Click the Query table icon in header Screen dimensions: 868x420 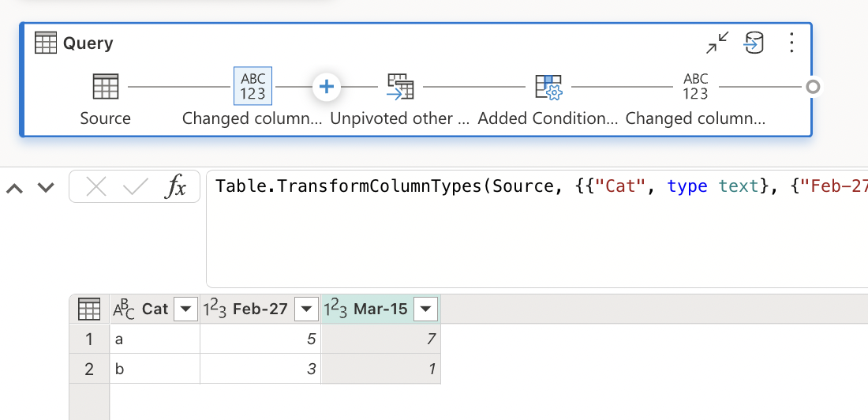(46, 43)
